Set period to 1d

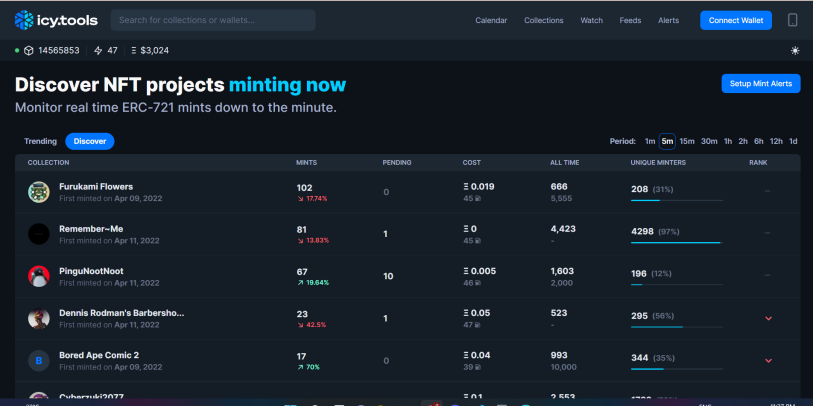793,141
